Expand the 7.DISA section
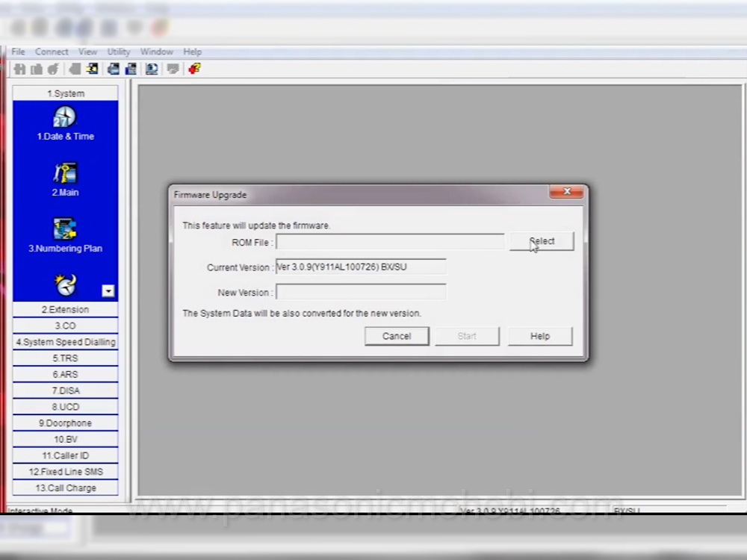 pos(65,391)
